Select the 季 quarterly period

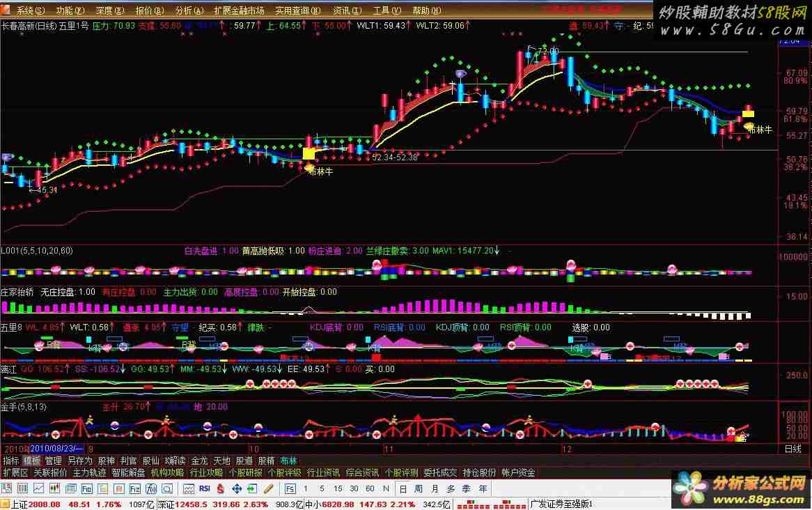coord(467,488)
